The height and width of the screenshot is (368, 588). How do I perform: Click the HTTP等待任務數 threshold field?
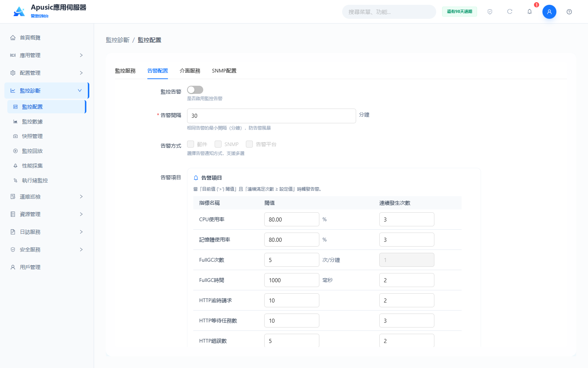pyautogui.click(x=292, y=321)
